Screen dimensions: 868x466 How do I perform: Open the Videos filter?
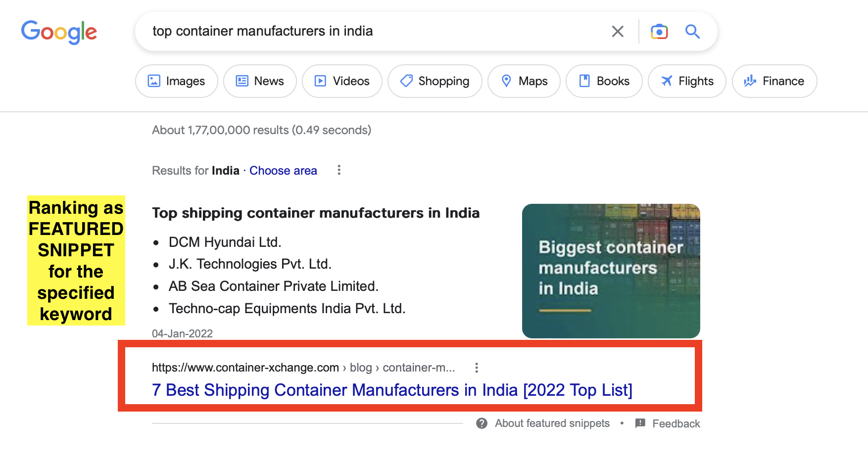coord(342,81)
